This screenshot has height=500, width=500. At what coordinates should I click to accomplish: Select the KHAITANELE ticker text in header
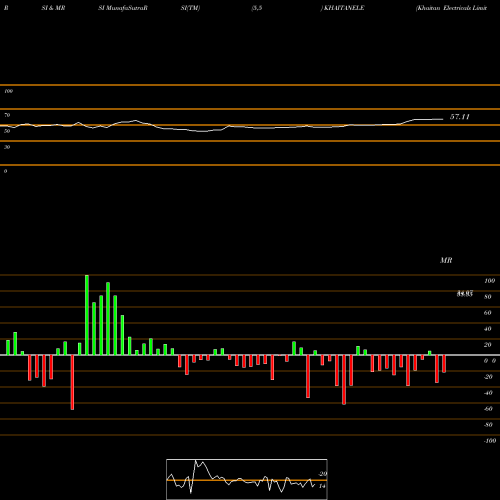344,8
